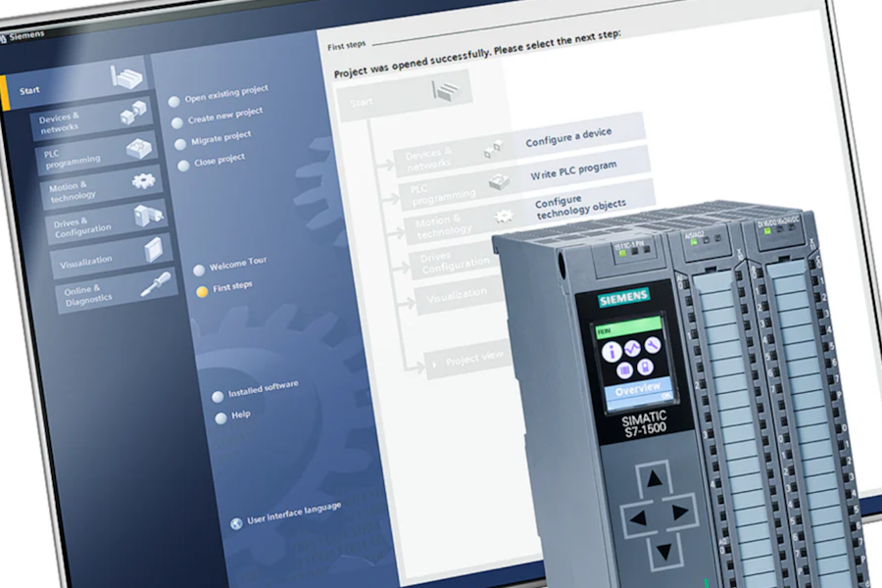Open the Welcome Tour
882x588 pixels.
coord(237,265)
